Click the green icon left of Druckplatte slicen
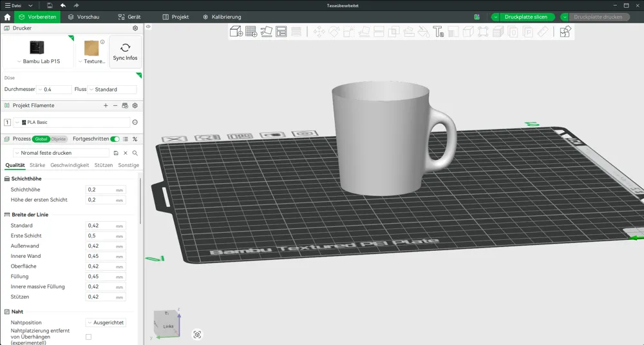The height and width of the screenshot is (345, 644). (x=477, y=17)
